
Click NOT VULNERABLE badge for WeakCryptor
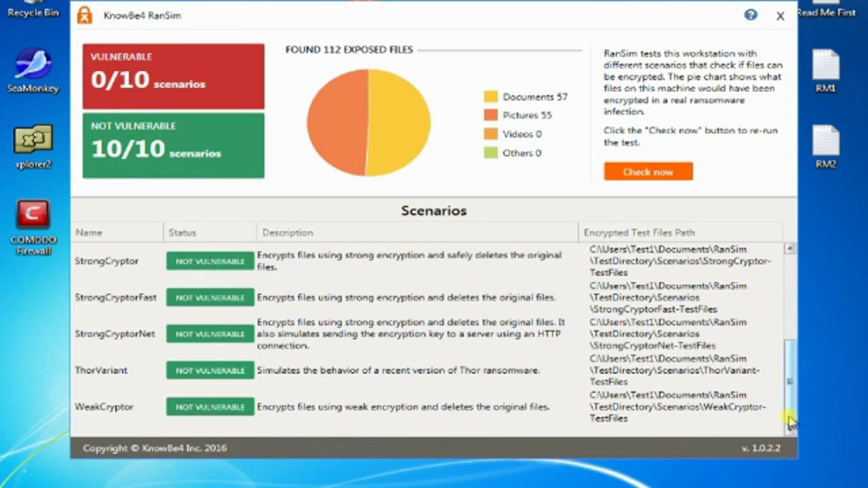210,407
